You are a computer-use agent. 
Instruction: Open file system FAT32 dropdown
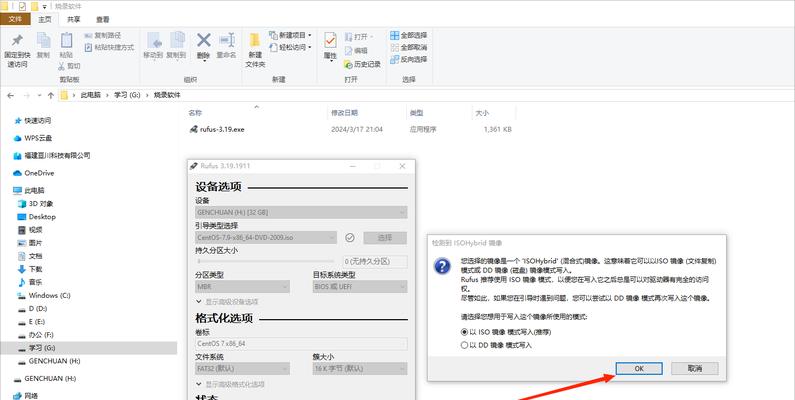coord(242,369)
